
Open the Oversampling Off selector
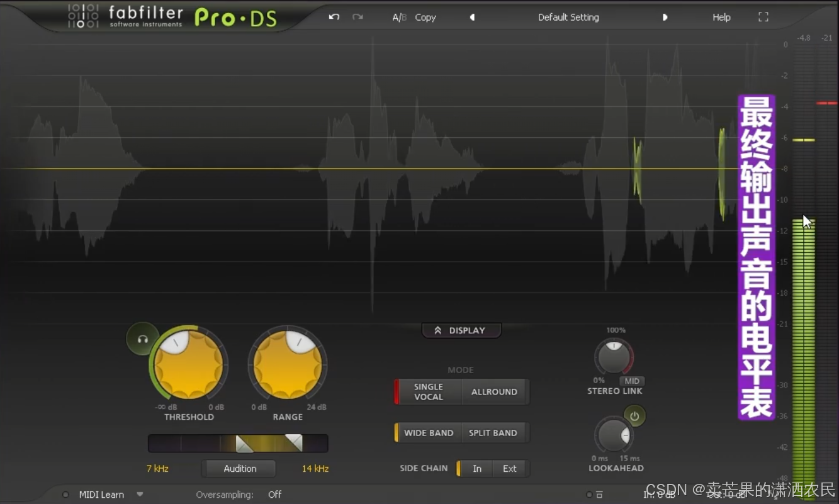coord(274,495)
